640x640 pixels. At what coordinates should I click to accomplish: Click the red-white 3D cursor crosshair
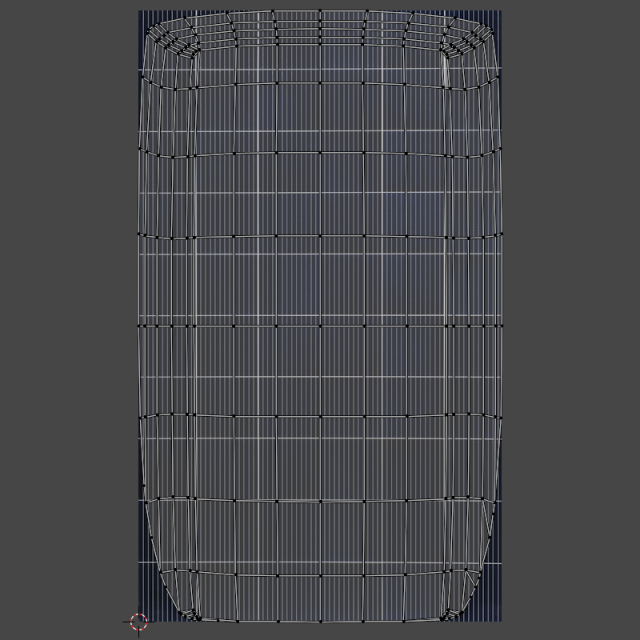tap(138, 621)
